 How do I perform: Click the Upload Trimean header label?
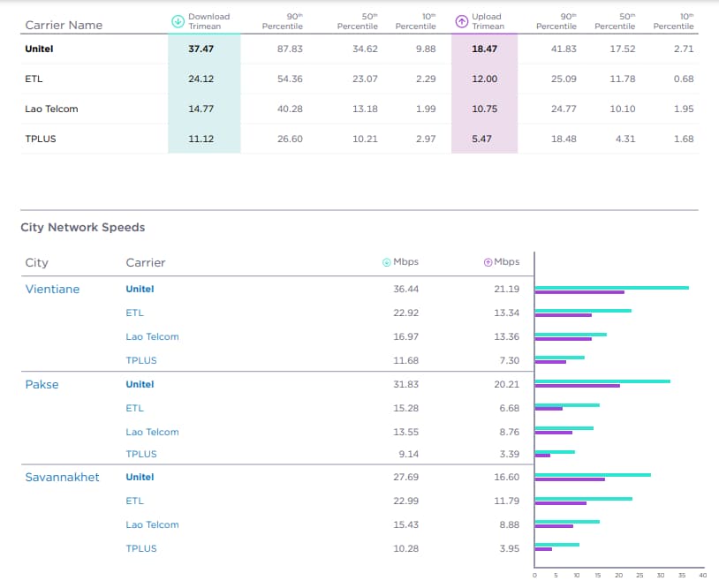coord(488,21)
